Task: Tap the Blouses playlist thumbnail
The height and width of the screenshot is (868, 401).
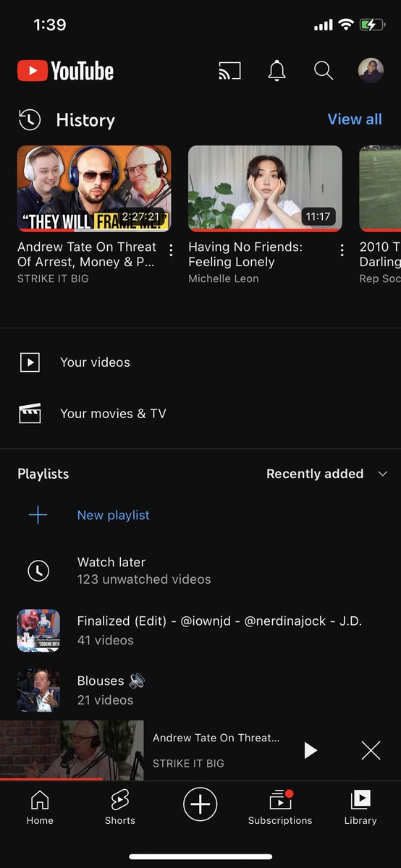Action: point(38,690)
